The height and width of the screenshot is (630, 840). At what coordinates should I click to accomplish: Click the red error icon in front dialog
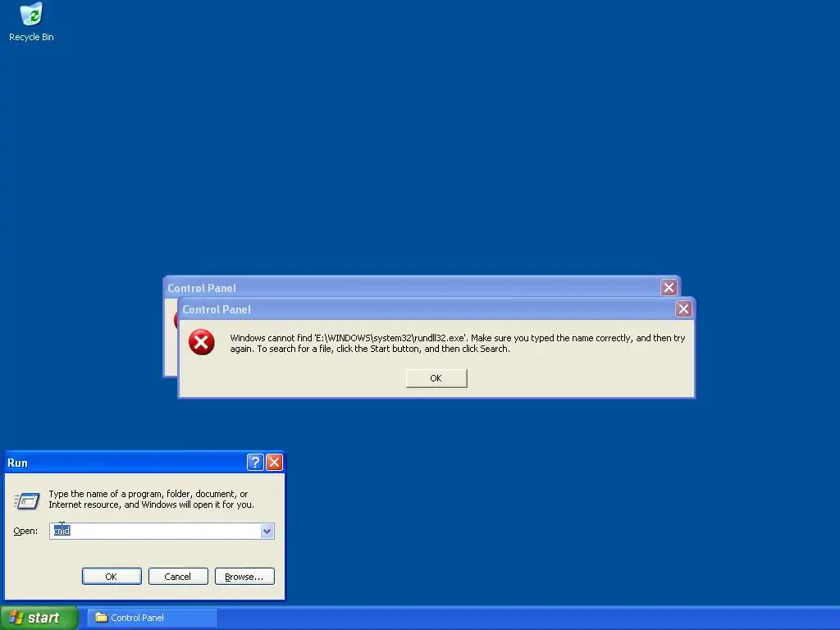click(202, 342)
